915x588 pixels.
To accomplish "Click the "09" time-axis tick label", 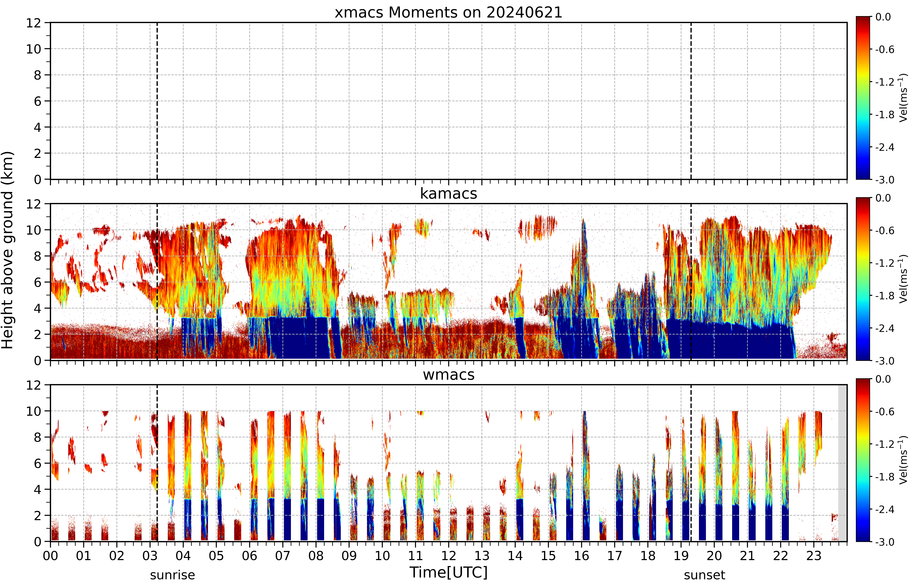I will point(349,556).
